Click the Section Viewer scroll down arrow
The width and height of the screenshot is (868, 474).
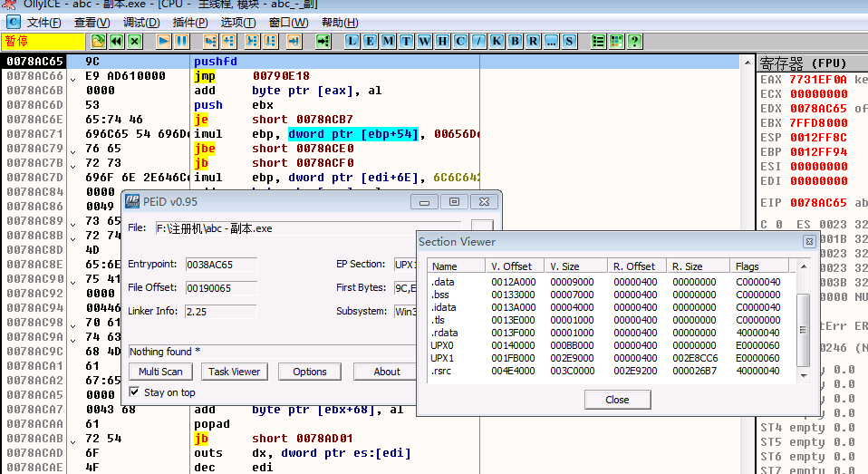(x=804, y=376)
